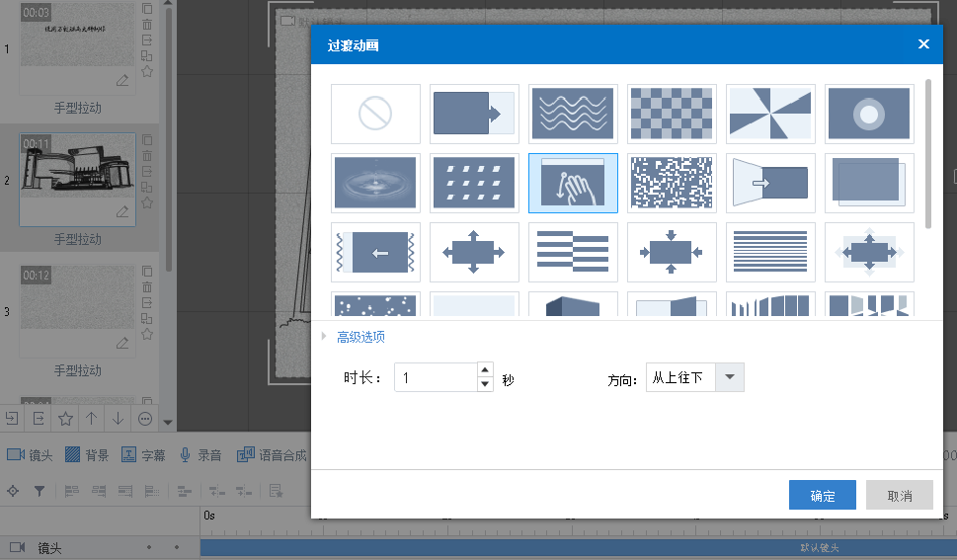Select the hand pull transition

[x=573, y=183]
